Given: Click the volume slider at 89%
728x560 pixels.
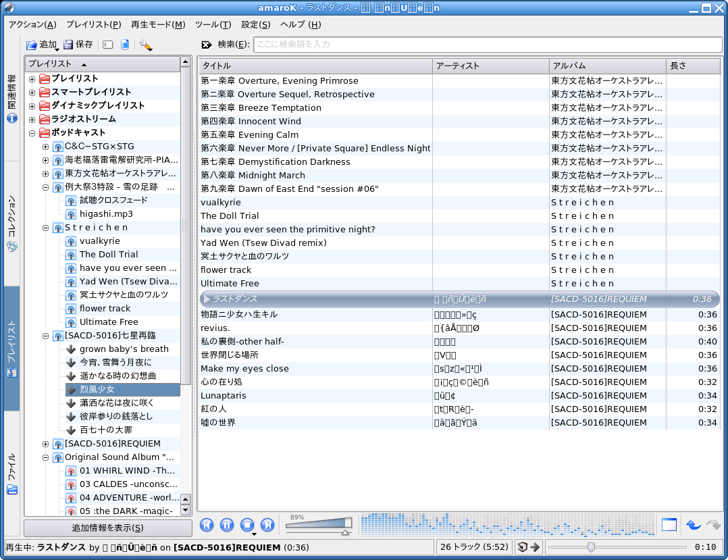Looking at the screenshot, I should [x=319, y=525].
